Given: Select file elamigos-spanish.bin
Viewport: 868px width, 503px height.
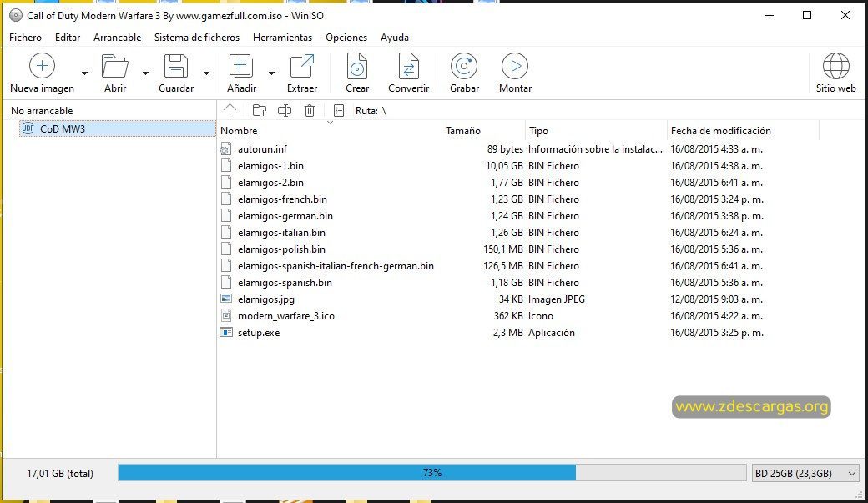Looking at the screenshot, I should tap(285, 282).
